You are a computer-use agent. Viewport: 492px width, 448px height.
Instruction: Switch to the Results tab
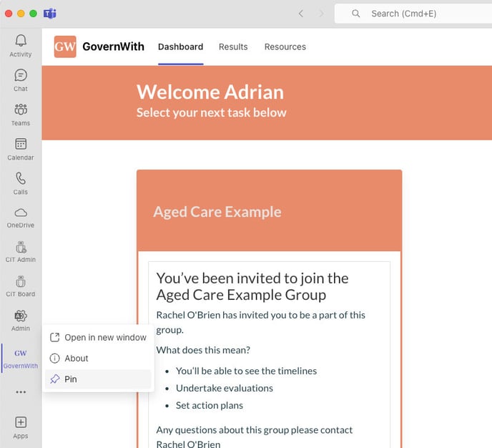[x=233, y=47]
